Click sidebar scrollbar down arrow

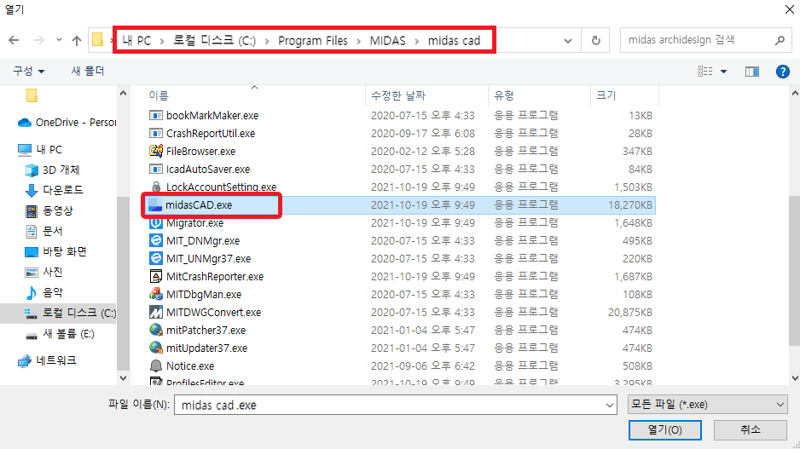click(123, 378)
